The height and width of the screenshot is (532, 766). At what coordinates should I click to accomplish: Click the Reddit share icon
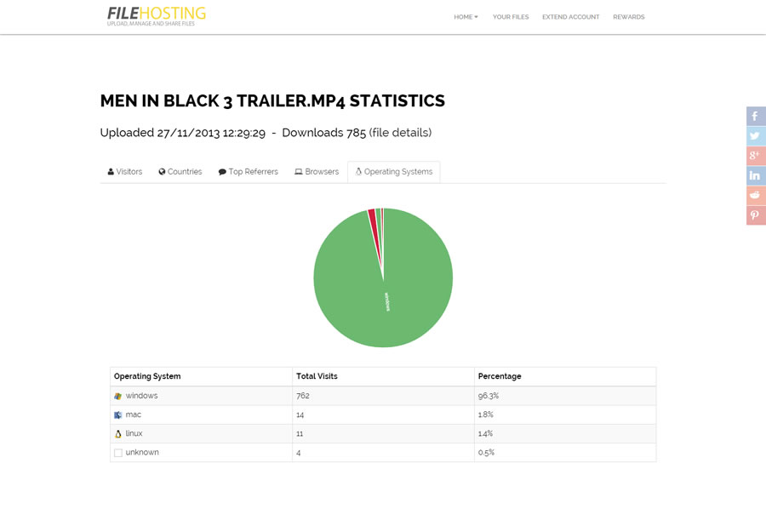[x=756, y=196]
